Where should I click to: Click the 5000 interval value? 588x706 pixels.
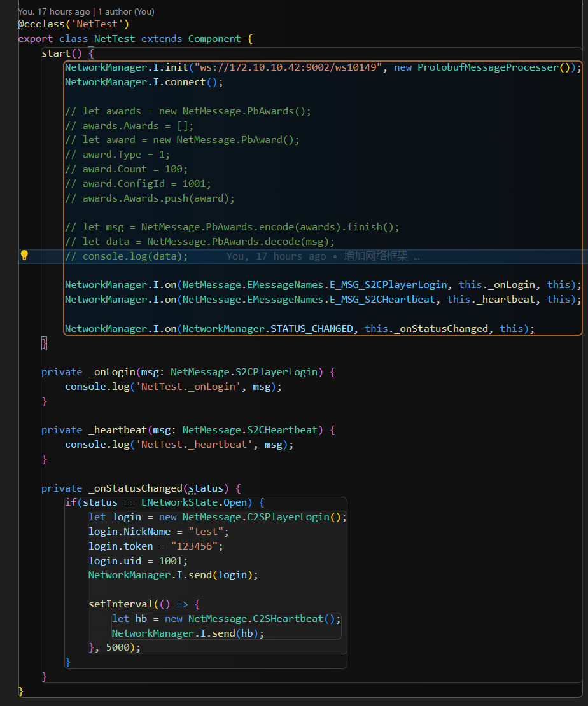118,647
